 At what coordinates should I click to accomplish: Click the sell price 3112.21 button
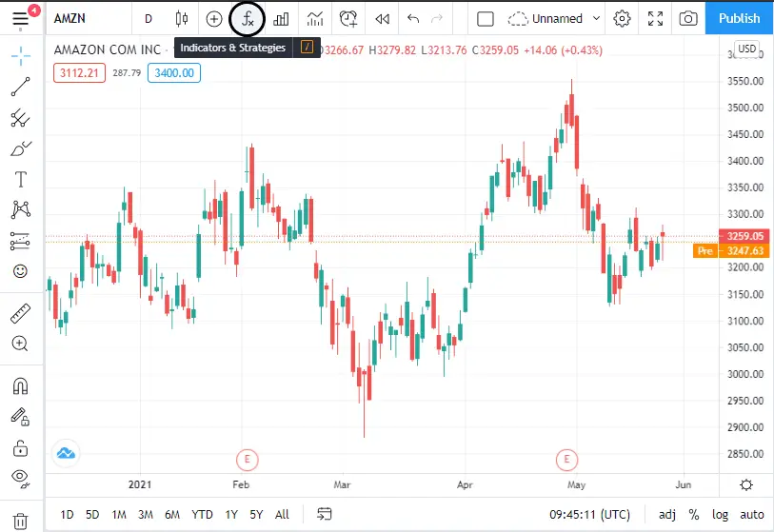click(x=79, y=73)
